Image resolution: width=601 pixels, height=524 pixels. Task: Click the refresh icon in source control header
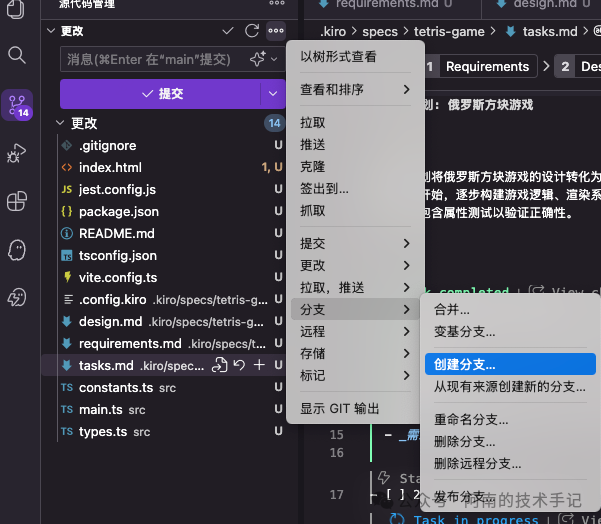pos(252,31)
